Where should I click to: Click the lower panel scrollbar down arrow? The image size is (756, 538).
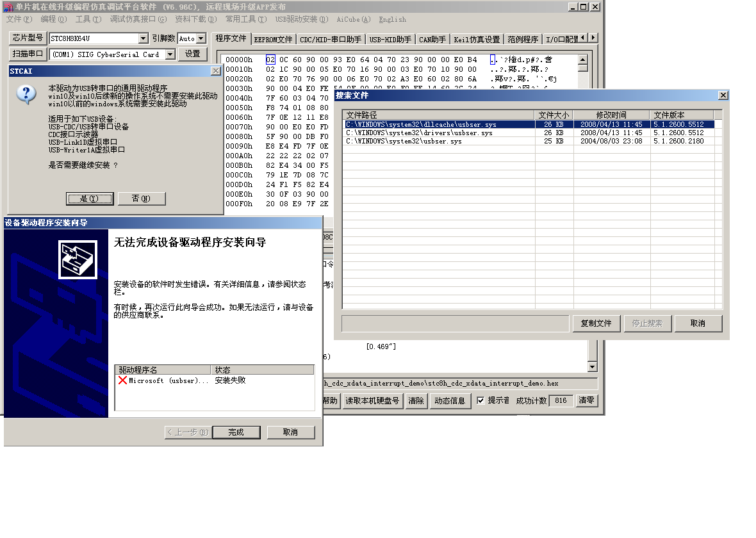pos(593,367)
